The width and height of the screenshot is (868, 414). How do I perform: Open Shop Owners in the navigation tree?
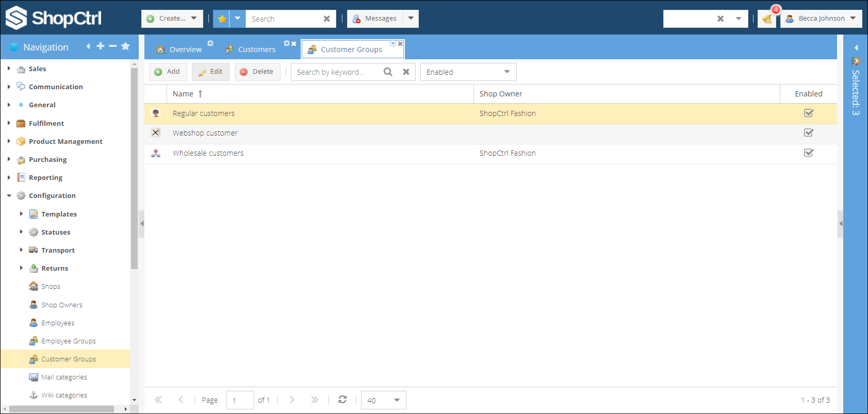click(62, 305)
